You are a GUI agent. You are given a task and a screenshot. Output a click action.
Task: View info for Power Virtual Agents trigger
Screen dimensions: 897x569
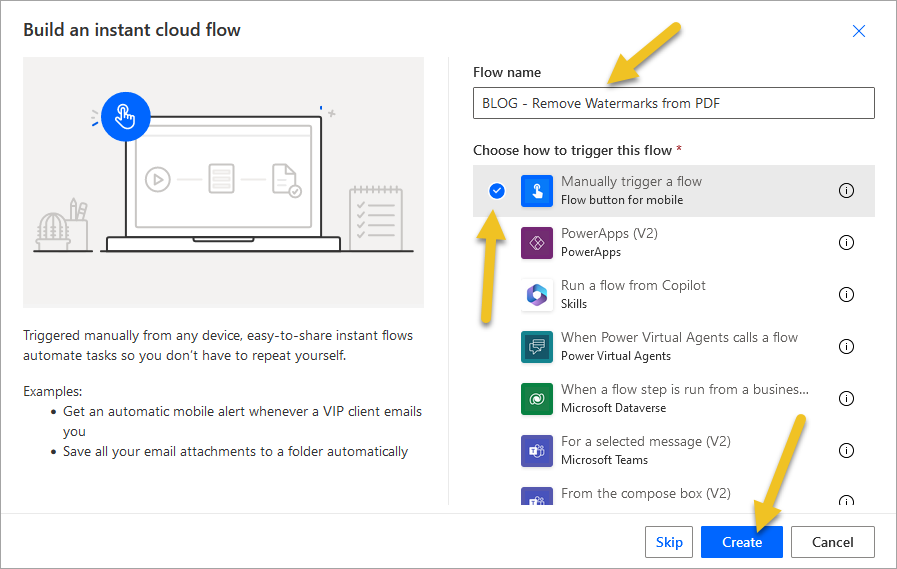tap(846, 347)
